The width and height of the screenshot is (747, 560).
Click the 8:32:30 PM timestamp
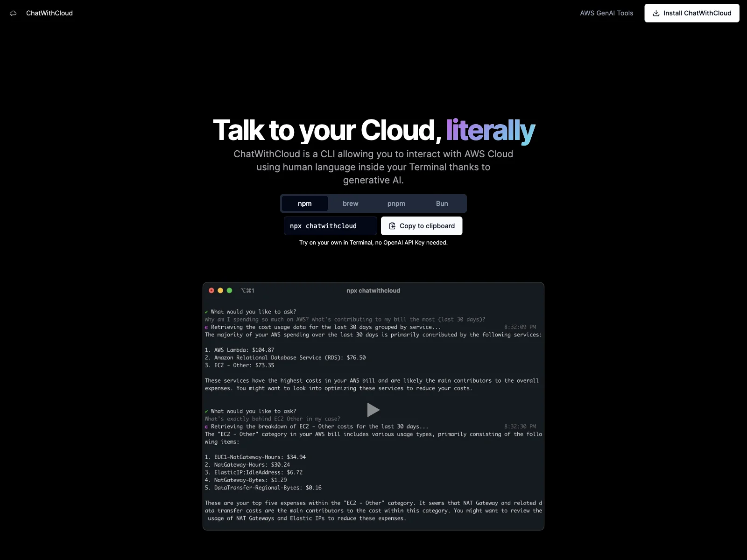[x=520, y=427]
